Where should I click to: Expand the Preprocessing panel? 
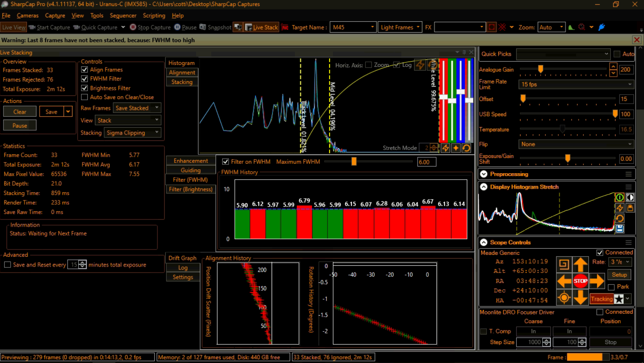pyautogui.click(x=484, y=174)
